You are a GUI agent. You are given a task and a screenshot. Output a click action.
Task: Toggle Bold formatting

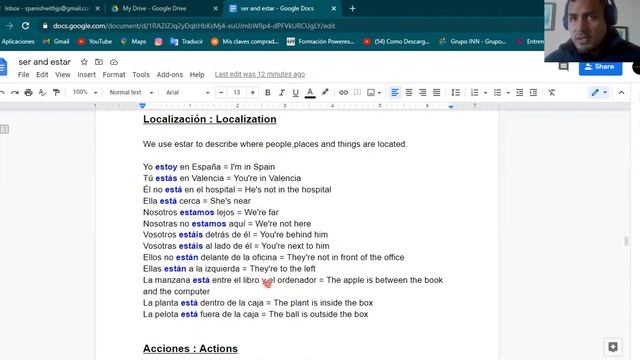[x=268, y=93]
